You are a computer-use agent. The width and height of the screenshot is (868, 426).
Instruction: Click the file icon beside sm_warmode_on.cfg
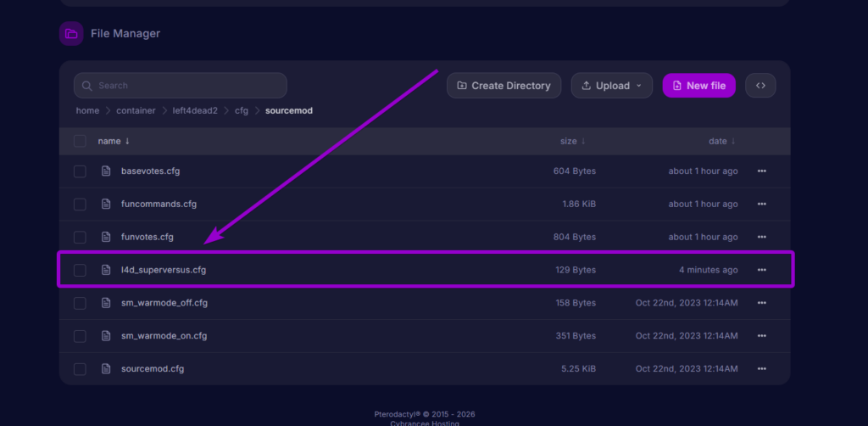pos(106,336)
